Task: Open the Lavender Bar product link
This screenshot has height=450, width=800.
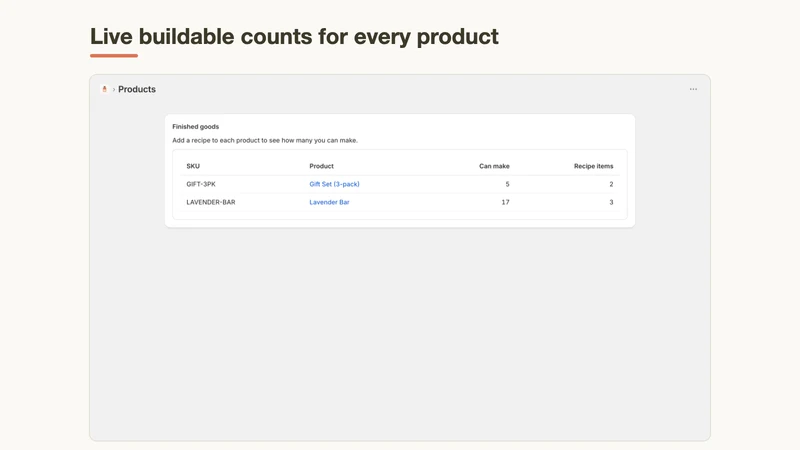Action: (x=329, y=202)
